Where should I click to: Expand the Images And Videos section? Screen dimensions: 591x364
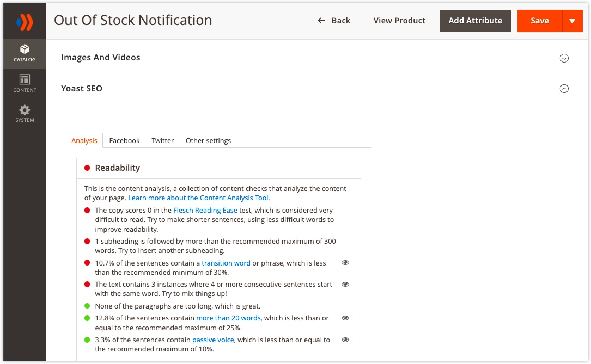(564, 58)
